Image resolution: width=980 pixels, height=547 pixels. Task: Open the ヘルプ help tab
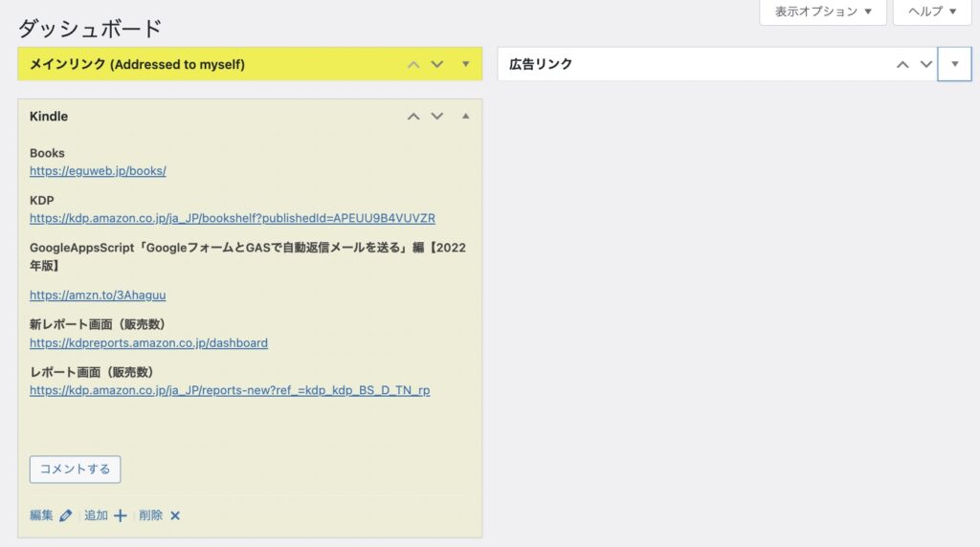(x=932, y=11)
